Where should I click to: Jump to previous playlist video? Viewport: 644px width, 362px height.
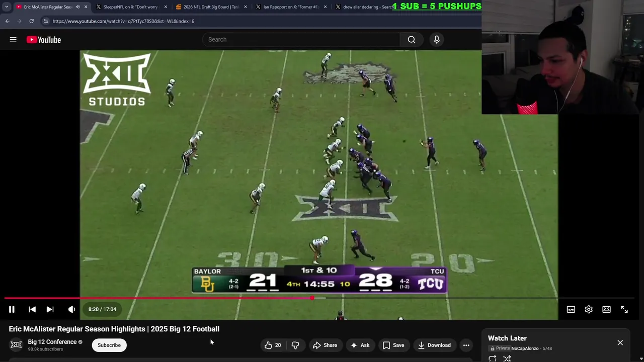(32, 309)
